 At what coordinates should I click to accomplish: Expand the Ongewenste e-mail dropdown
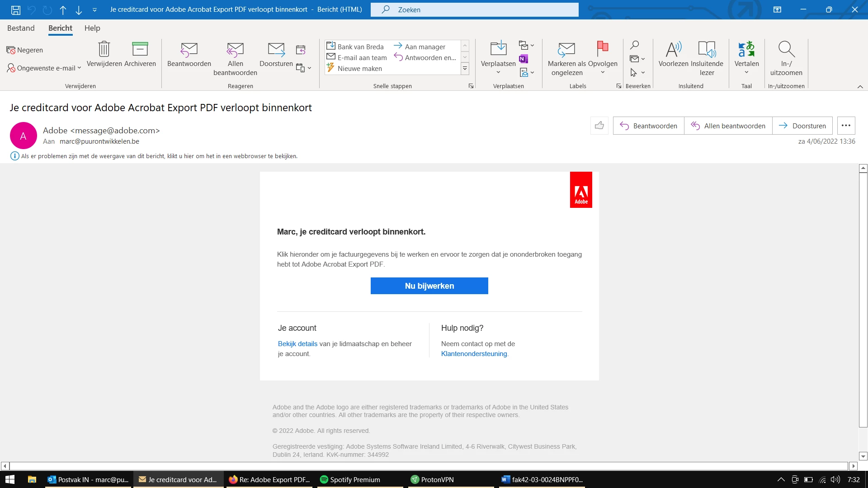point(79,68)
